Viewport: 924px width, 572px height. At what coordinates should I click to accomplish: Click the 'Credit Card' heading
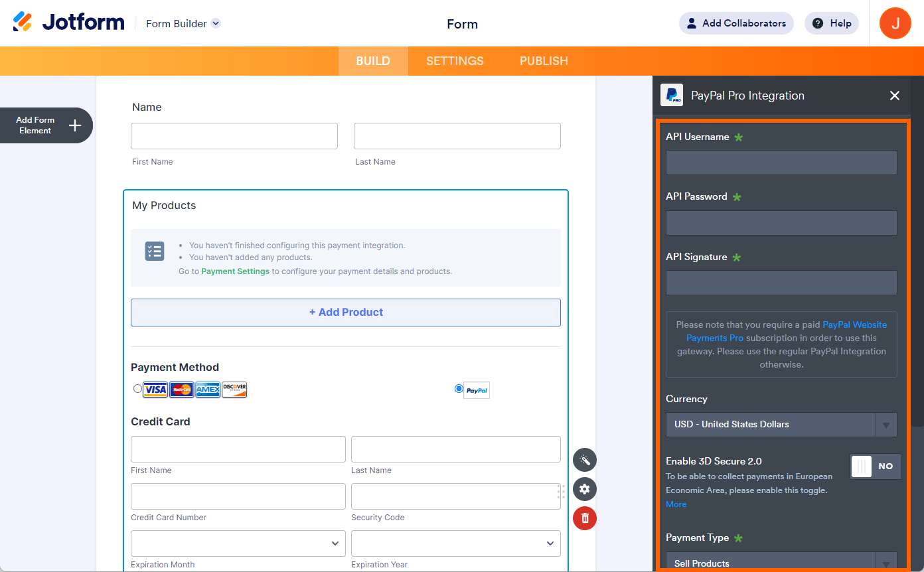(x=161, y=422)
